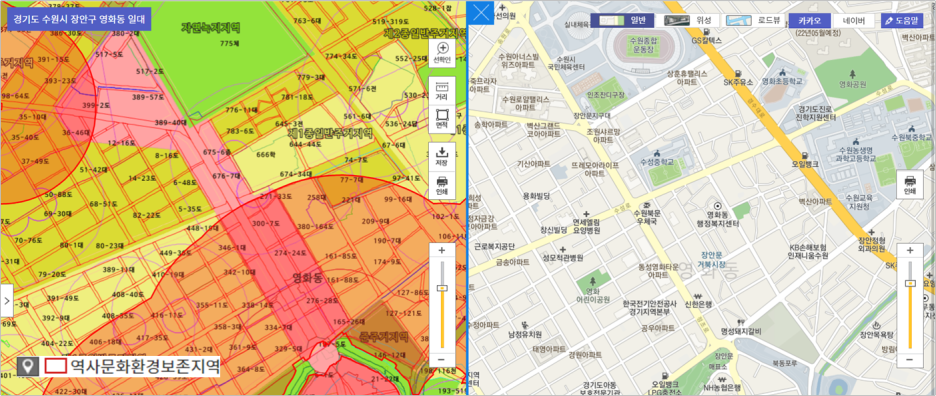This screenshot has height=396, width=936.
Task: Click the 영화초등학교 school label
Action: 782,80
